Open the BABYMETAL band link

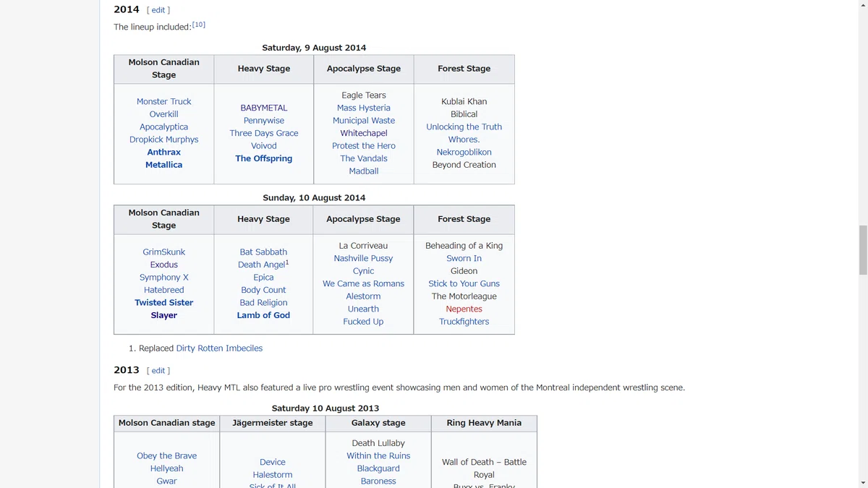264,108
